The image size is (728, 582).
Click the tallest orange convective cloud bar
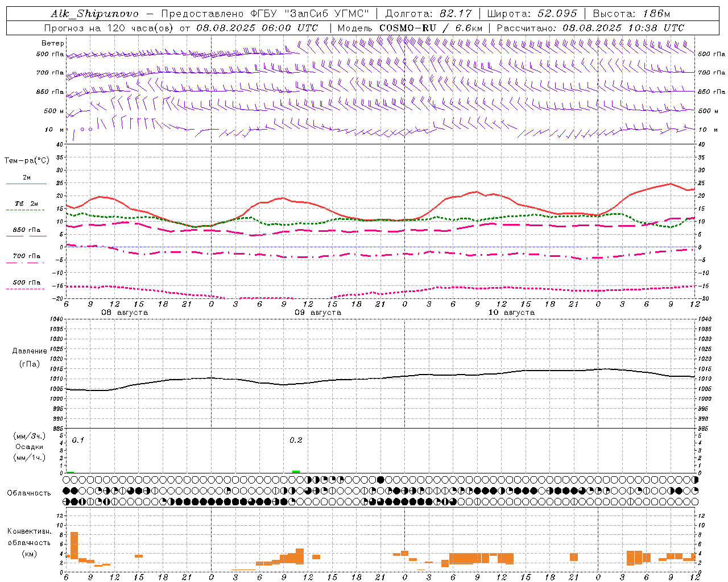pyautogui.click(x=74, y=546)
